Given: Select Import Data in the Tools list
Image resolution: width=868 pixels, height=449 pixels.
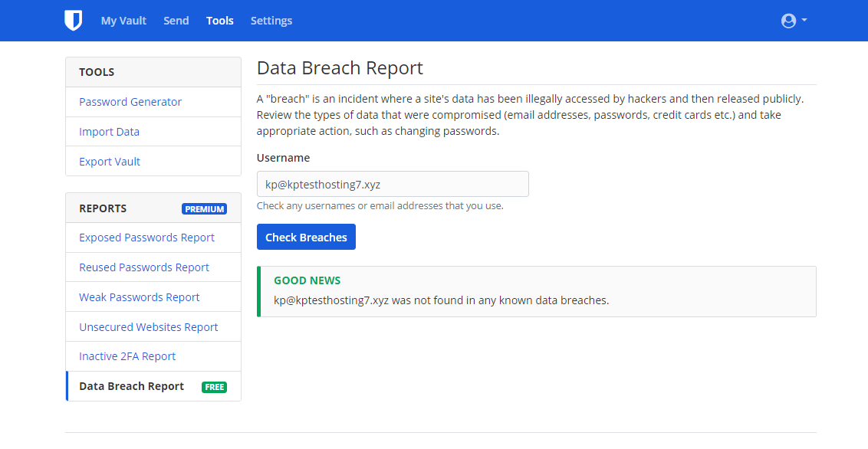Looking at the screenshot, I should point(109,132).
